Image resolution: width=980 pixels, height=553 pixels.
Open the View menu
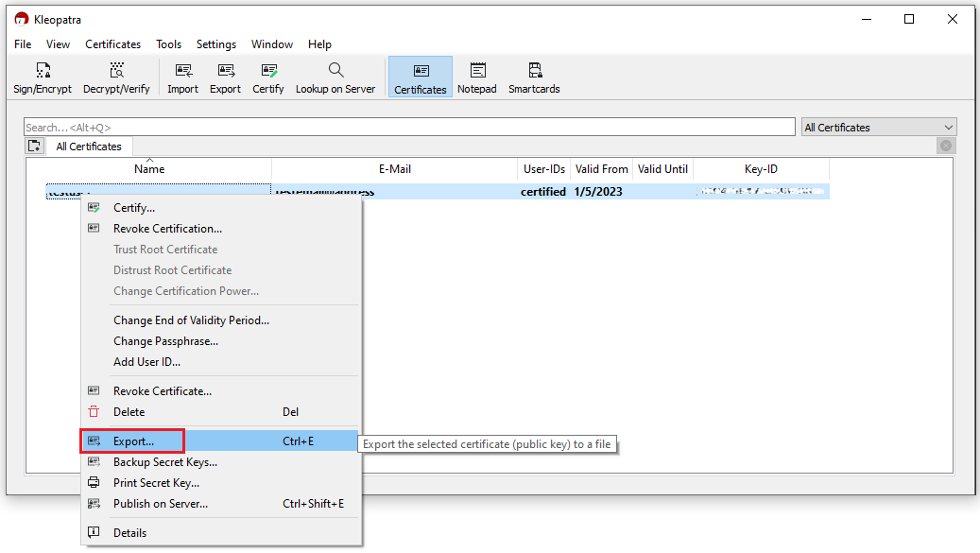coord(59,44)
